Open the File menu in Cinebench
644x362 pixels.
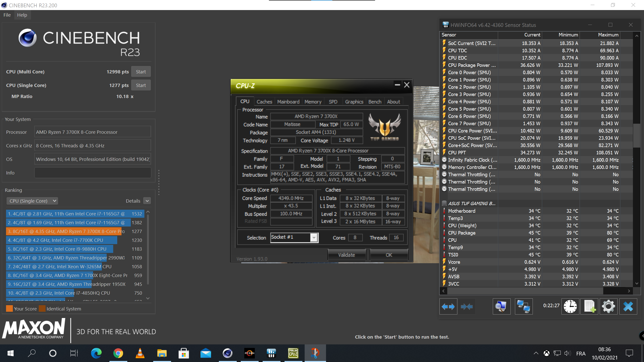[7, 15]
